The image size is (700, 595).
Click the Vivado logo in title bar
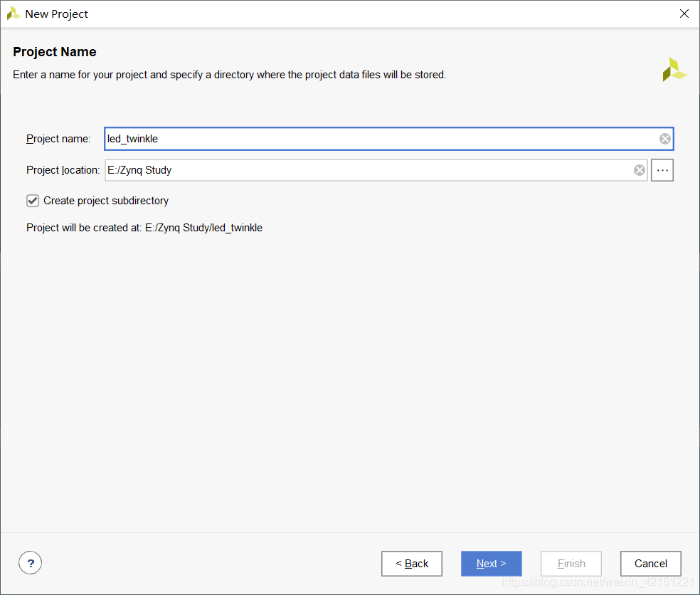(14, 14)
